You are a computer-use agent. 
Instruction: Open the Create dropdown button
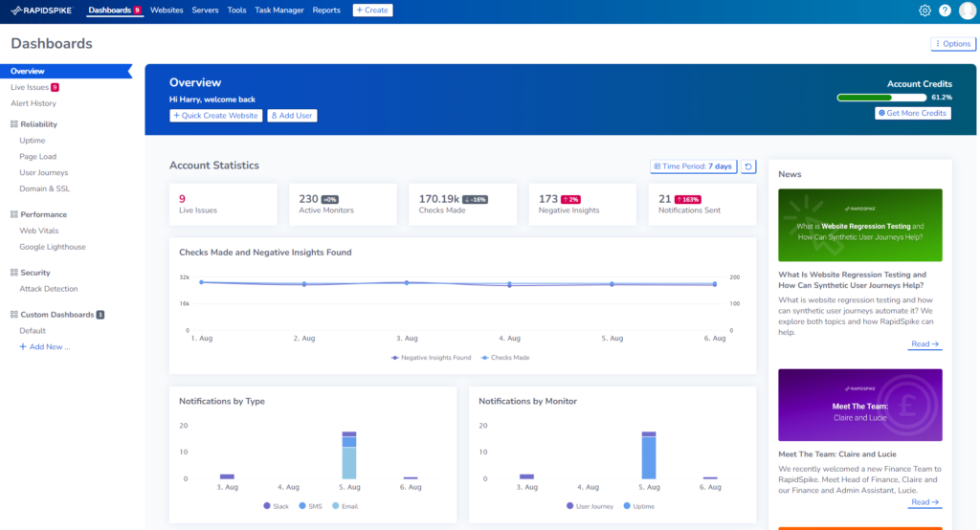(372, 10)
